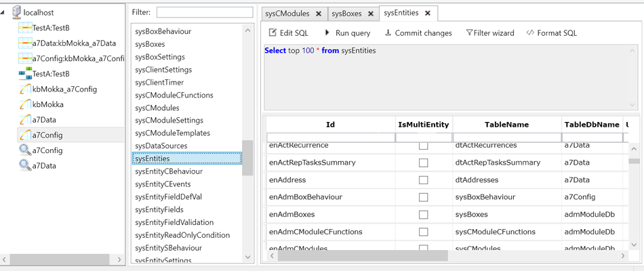The image size is (644, 271).
Task: Toggle IsMultiEntity checkbox for enActRecurrence
Action: [423, 146]
